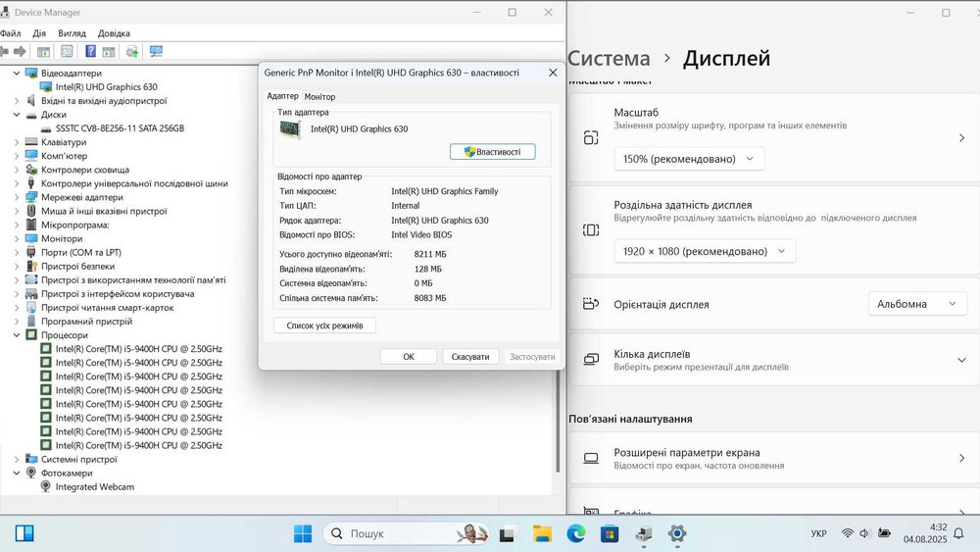This screenshot has width=980, height=552.
Task: Confirm the dialog with OK
Action: (x=408, y=356)
